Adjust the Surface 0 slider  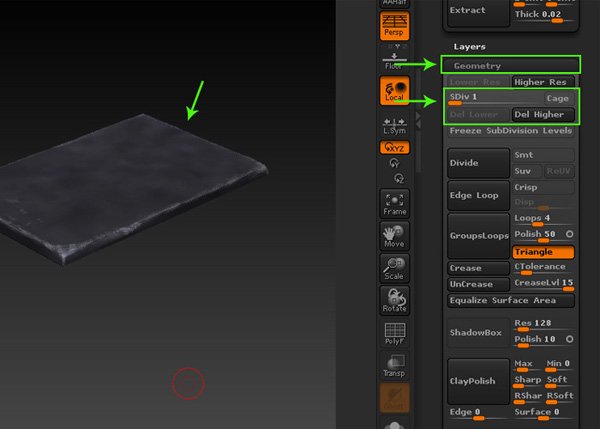click(543, 413)
